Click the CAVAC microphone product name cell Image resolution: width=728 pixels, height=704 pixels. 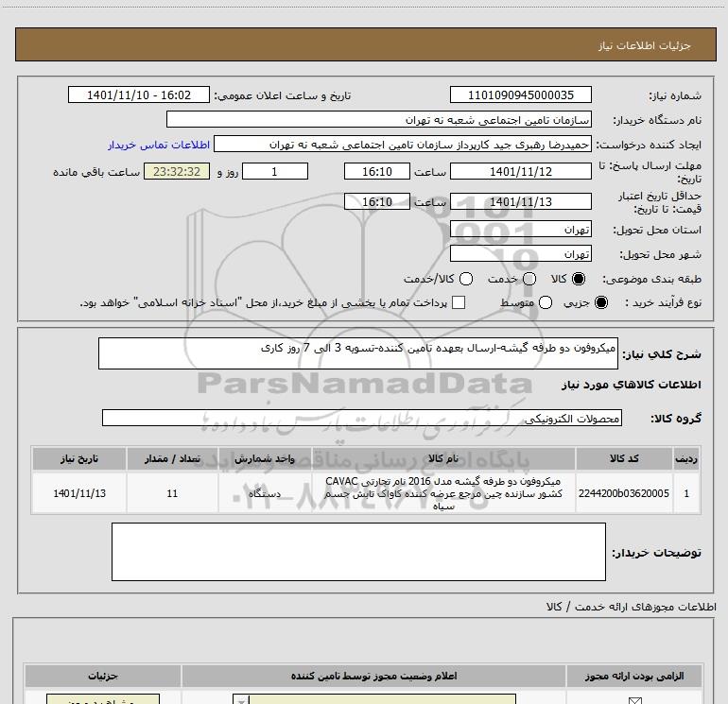(443, 493)
